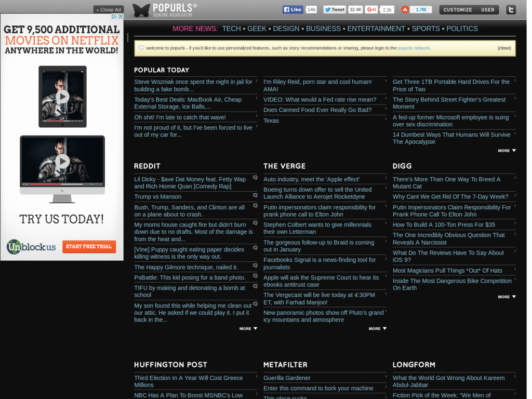532x399 pixels.
Task: Click the Popurls butterfly logo
Action: (141, 10)
